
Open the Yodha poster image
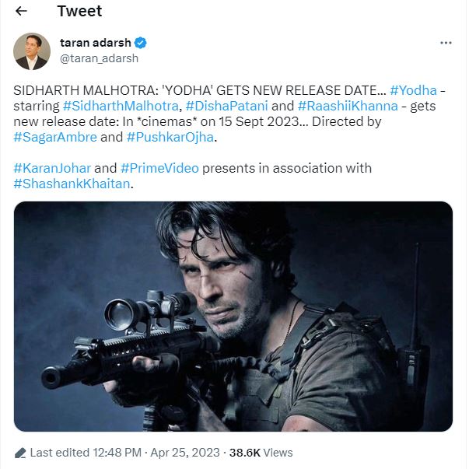233,317
